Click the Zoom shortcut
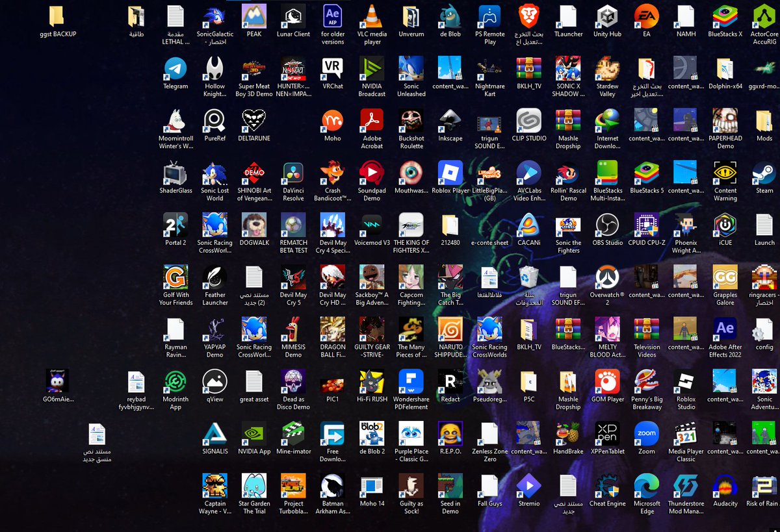The width and height of the screenshot is (780, 532). [x=647, y=433]
